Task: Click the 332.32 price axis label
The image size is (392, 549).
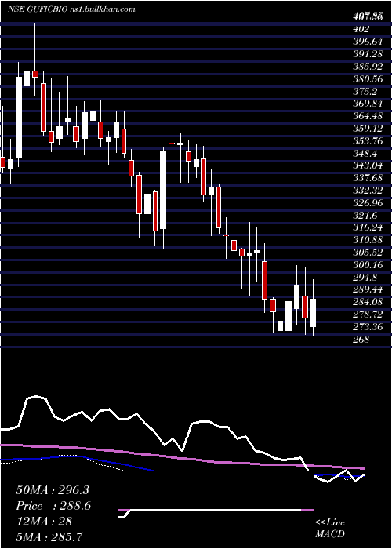Action: pos(368,191)
